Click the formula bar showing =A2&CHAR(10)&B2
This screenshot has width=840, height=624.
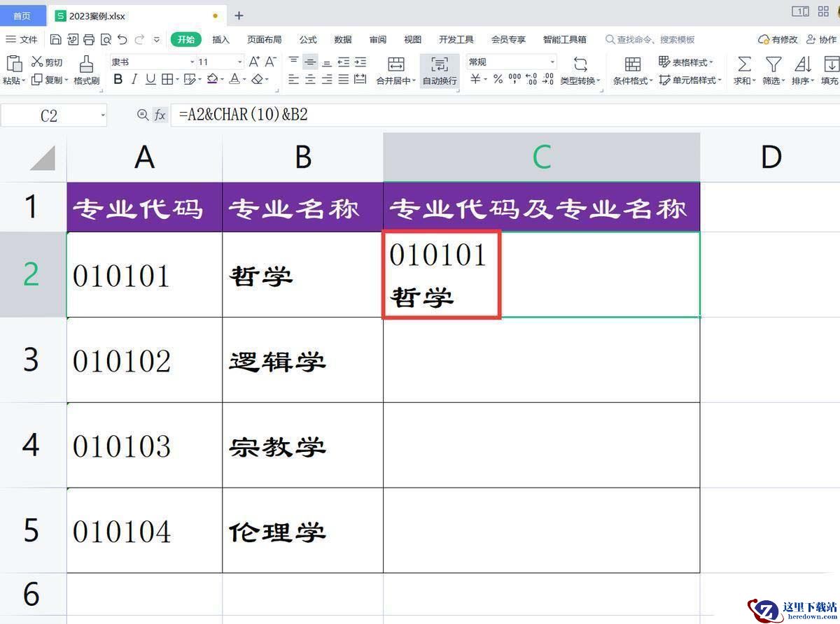pyautogui.click(x=504, y=115)
